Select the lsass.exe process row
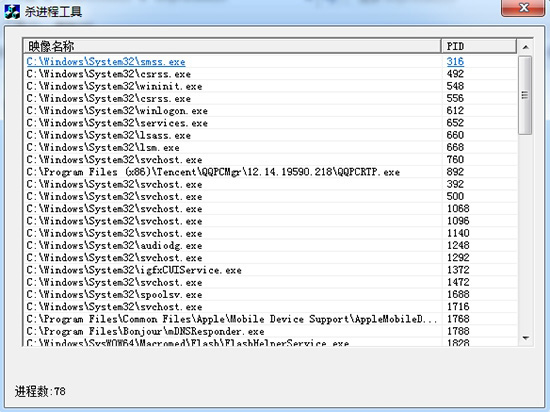 tap(270, 135)
